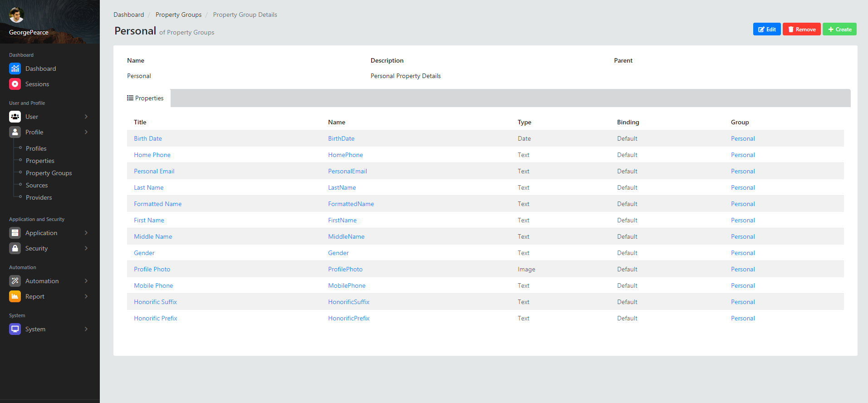Open Sessions via its red icon
The height and width of the screenshot is (403, 868).
(x=15, y=84)
